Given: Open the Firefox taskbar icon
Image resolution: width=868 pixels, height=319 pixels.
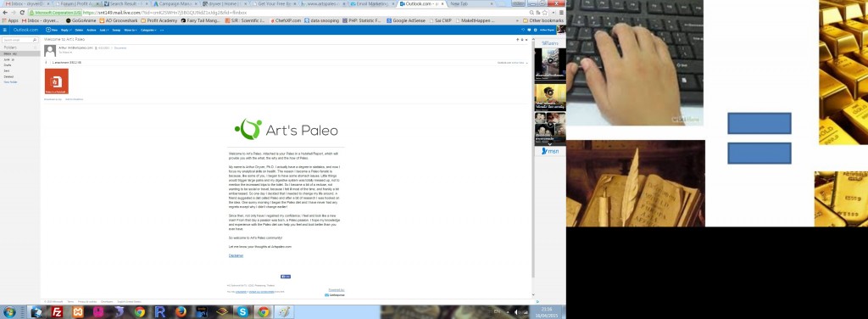Looking at the screenshot, I should point(181,312).
